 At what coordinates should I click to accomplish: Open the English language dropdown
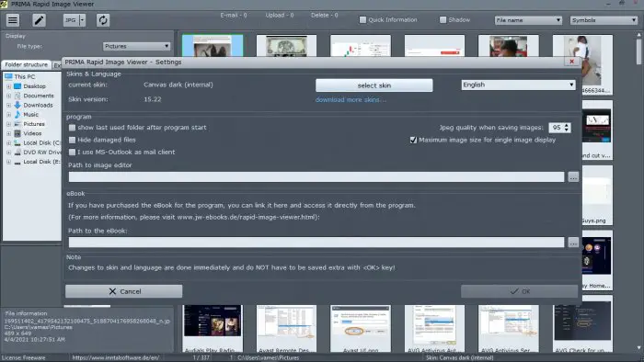click(x=518, y=85)
